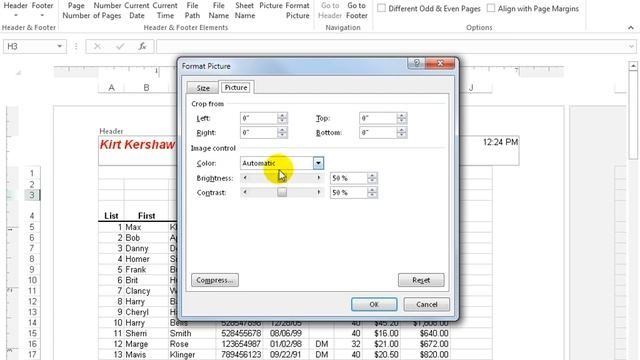Image resolution: width=640 pixels, height=360 pixels.
Task: Click vertical scrollbar up arrow
Action: 633,65
